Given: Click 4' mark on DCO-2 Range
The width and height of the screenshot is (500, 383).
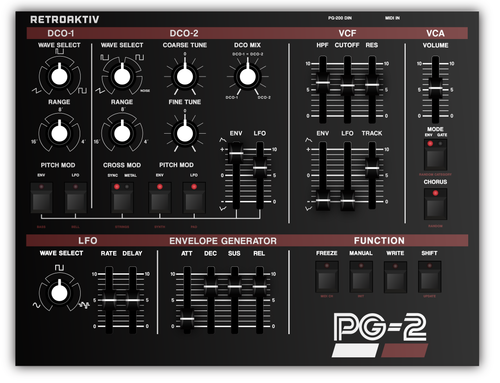Looking at the screenshot, I should click(x=146, y=142).
